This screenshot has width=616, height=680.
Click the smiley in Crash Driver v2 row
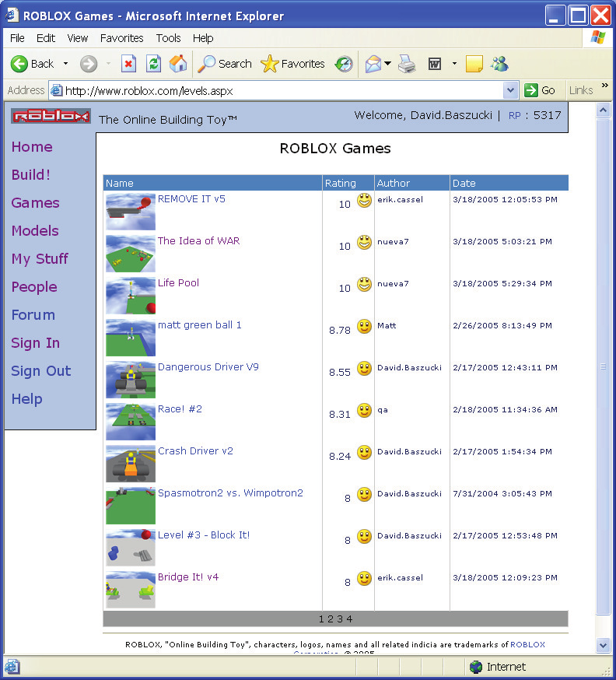(364, 452)
